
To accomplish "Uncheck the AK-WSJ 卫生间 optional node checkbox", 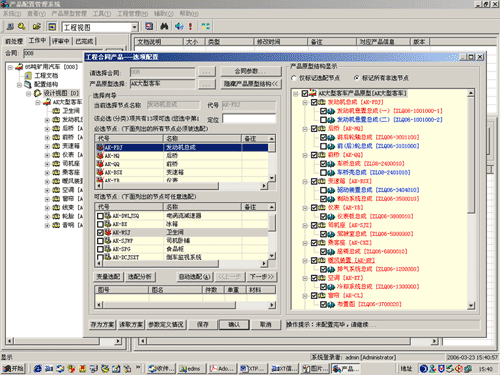I will coord(100,232).
